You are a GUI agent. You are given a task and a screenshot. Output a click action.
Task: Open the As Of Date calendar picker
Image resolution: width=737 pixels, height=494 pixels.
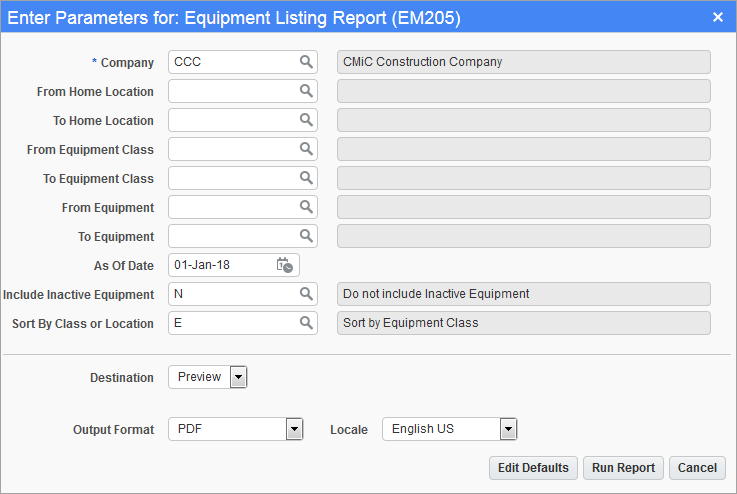click(284, 265)
